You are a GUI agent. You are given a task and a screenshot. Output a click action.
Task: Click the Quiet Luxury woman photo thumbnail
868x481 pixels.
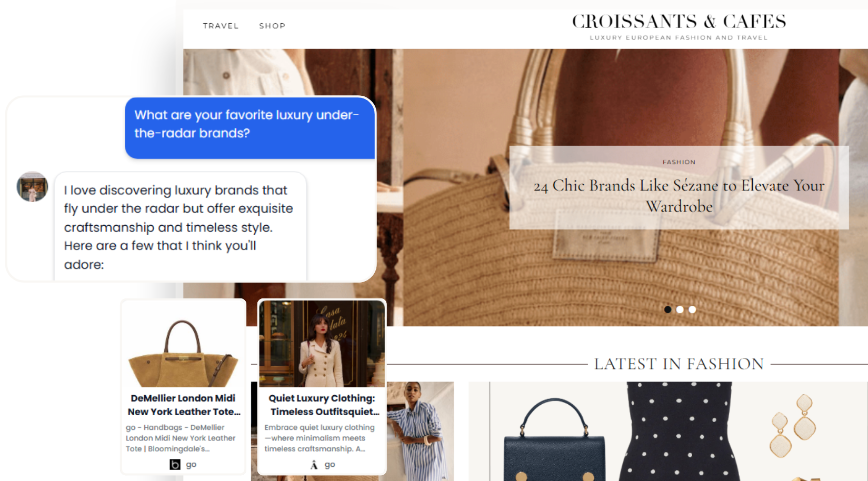tap(322, 344)
